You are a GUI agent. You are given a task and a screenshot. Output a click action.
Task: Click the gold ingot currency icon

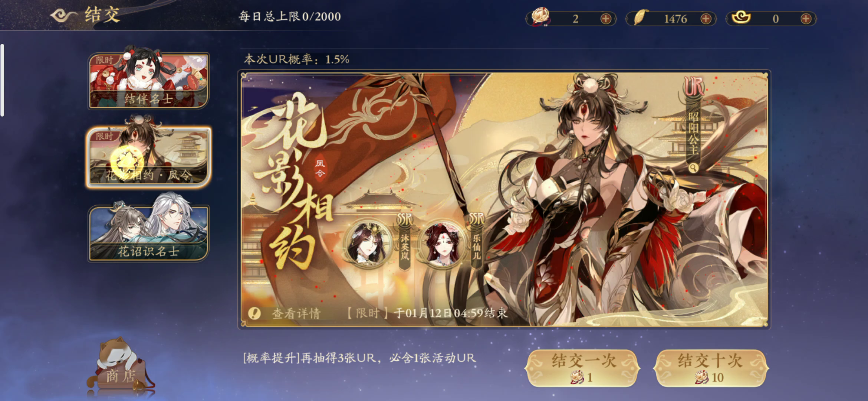coord(741,17)
